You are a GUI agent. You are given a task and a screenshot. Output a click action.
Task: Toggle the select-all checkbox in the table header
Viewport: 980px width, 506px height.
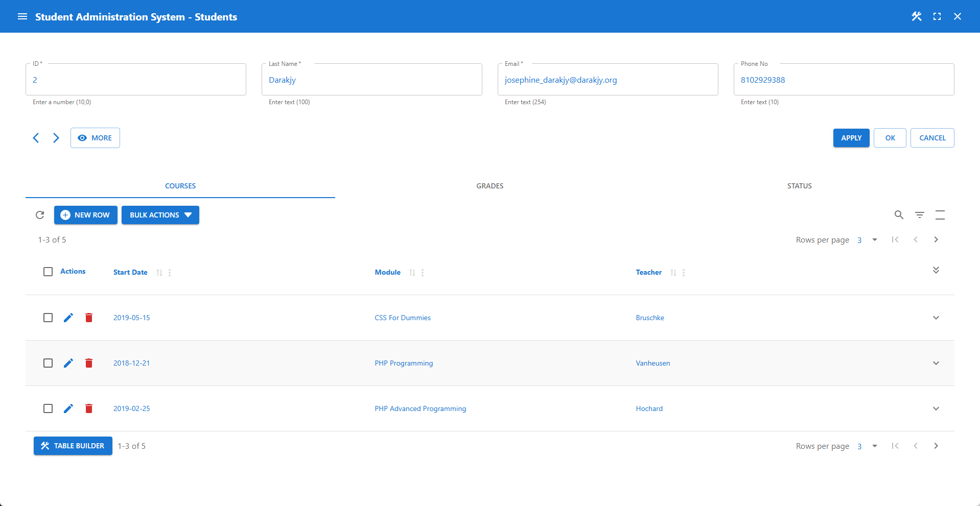tap(48, 272)
